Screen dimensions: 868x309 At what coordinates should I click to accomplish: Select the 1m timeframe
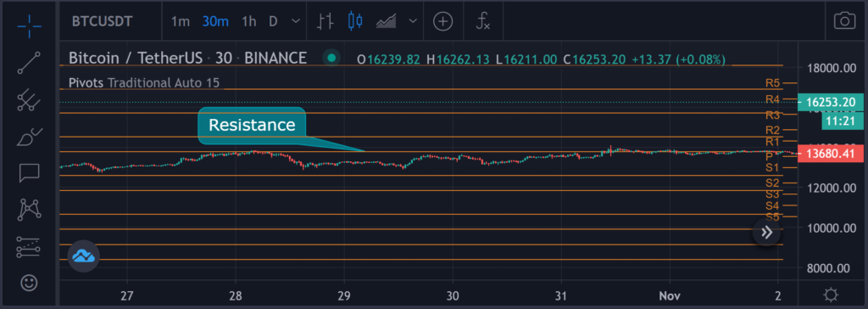click(181, 21)
